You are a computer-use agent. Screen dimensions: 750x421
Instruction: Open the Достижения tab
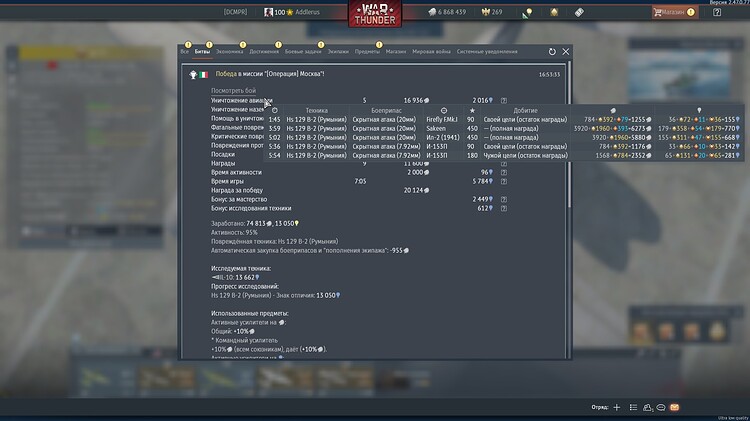[x=264, y=52]
